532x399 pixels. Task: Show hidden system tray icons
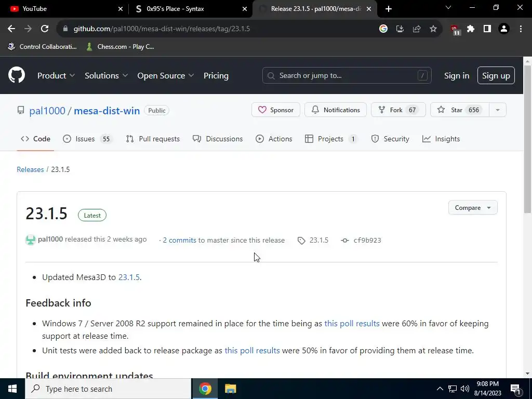[x=440, y=389]
